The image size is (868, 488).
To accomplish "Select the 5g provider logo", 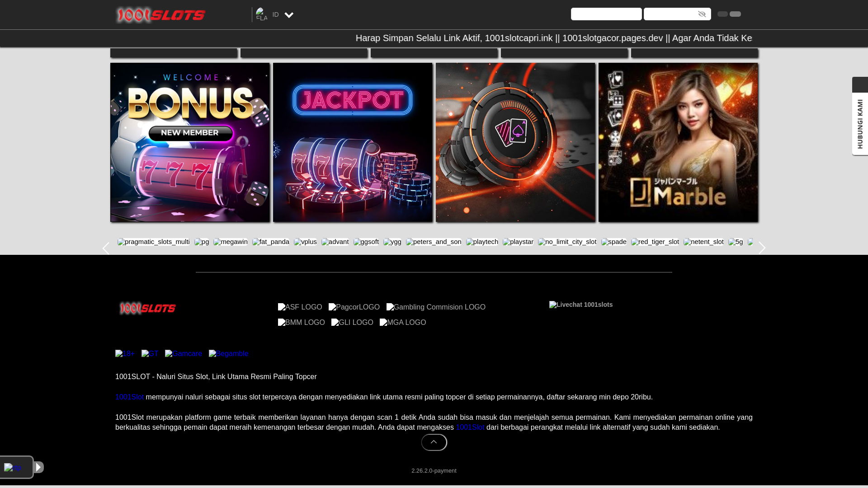I will [x=736, y=242].
